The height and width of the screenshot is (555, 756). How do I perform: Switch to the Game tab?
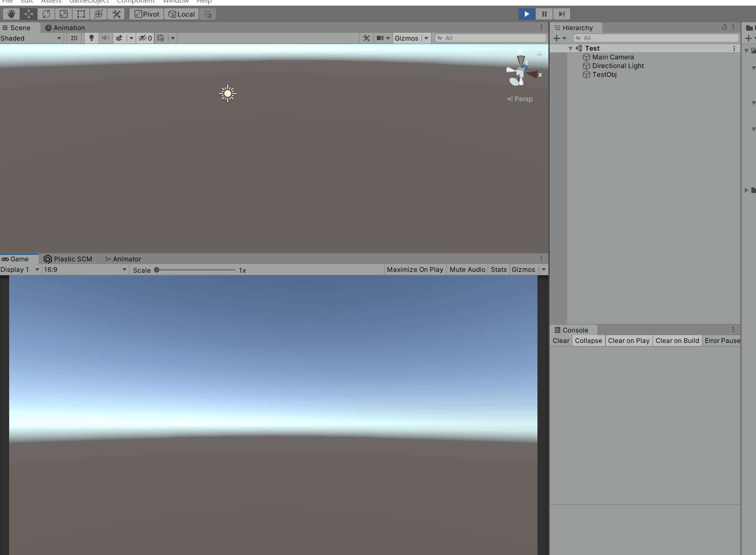(19, 259)
